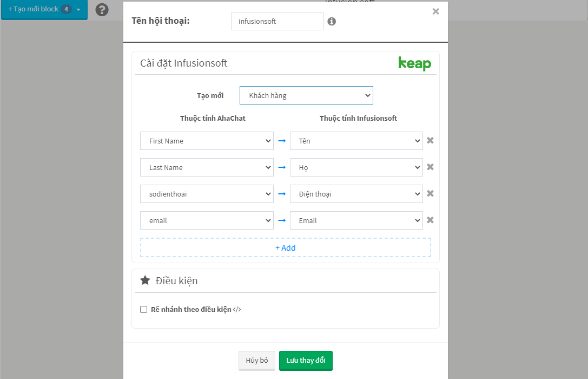Remove the email mapping row

coord(430,220)
